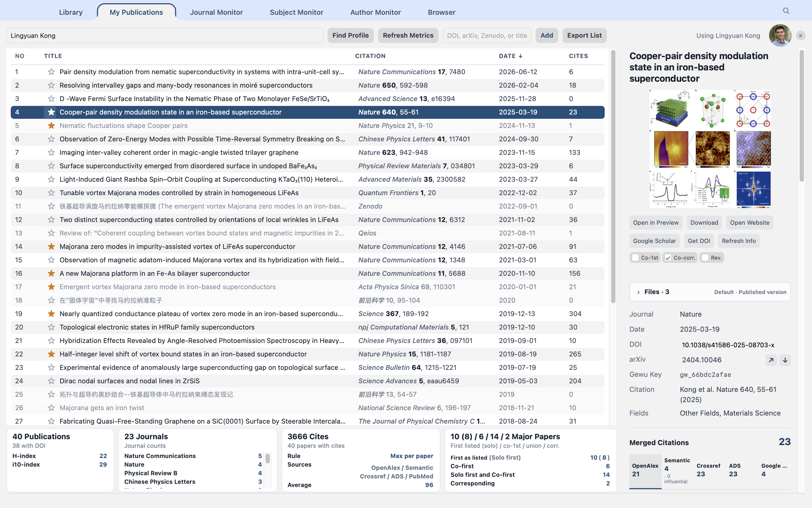
Task: Star 'Dirac nodal surfaces and nodal lines in ZrSiS'
Action: (51, 381)
